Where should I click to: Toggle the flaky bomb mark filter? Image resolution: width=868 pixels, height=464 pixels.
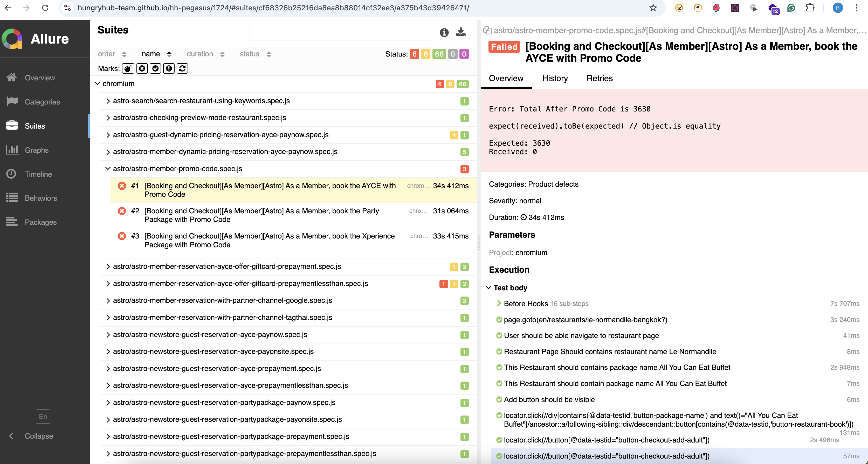click(128, 69)
